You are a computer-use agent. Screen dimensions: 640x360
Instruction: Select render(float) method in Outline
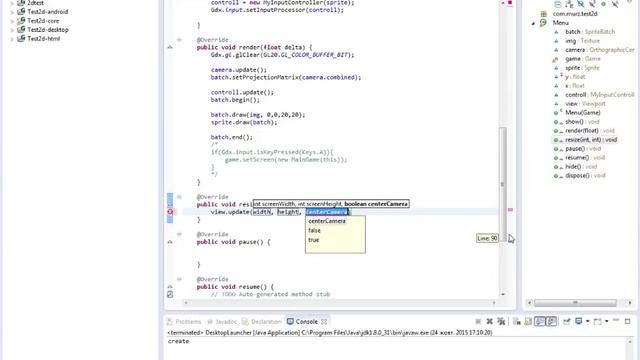click(x=589, y=131)
